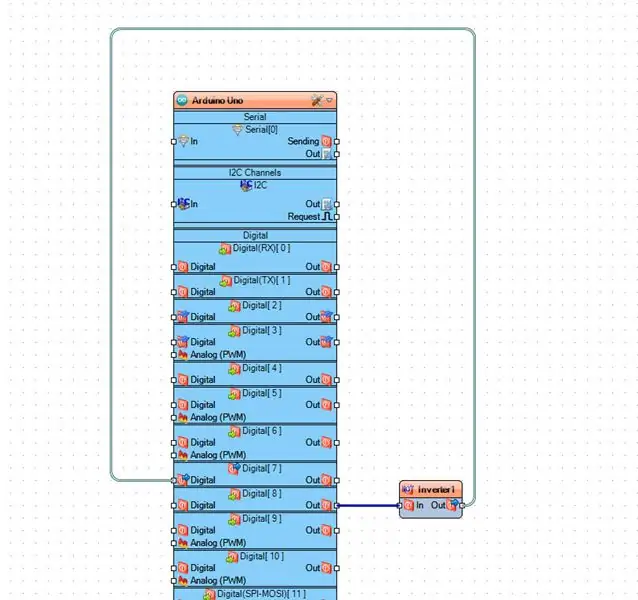Image resolution: width=638 pixels, height=600 pixels.
Task: Click the Arduino logo icon in the header
Action: [x=182, y=100]
